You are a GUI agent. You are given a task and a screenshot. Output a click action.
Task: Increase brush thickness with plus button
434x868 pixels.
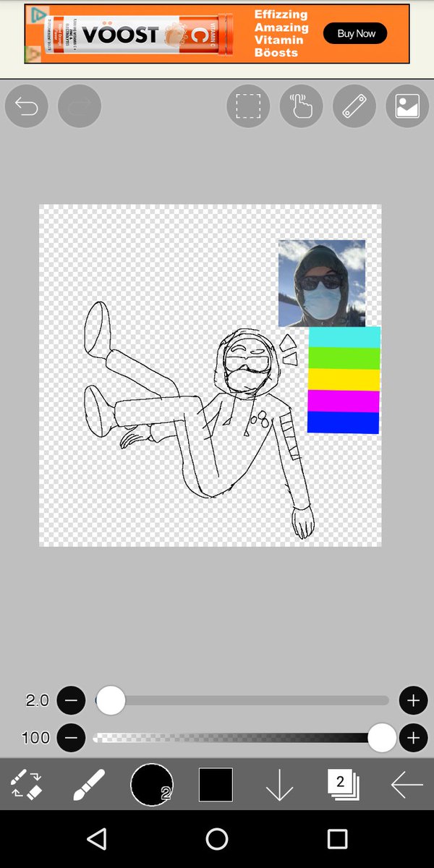coord(413,700)
